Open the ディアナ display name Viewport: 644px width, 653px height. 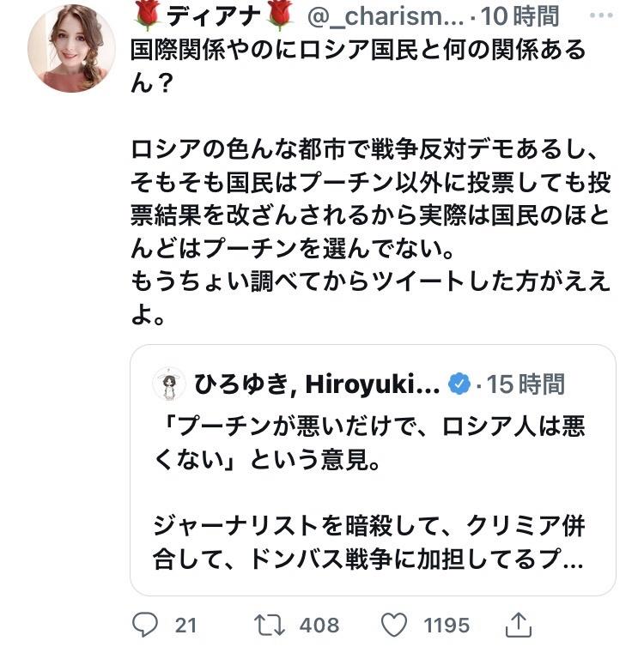point(213,16)
